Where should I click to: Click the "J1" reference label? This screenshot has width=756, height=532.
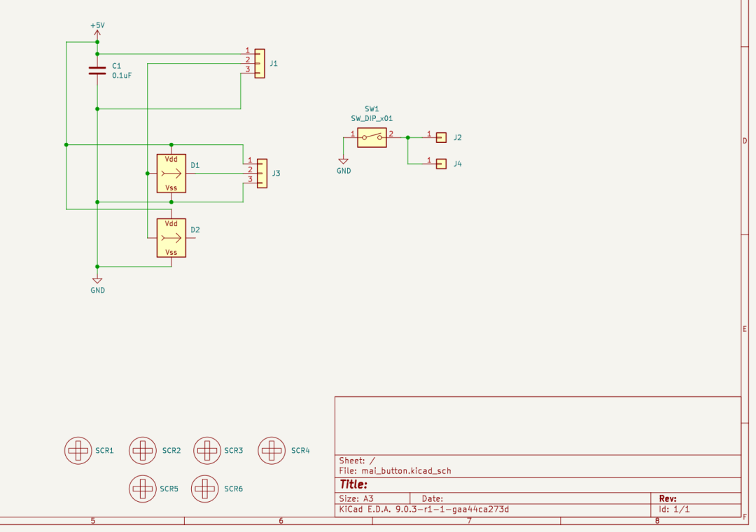pos(274,63)
